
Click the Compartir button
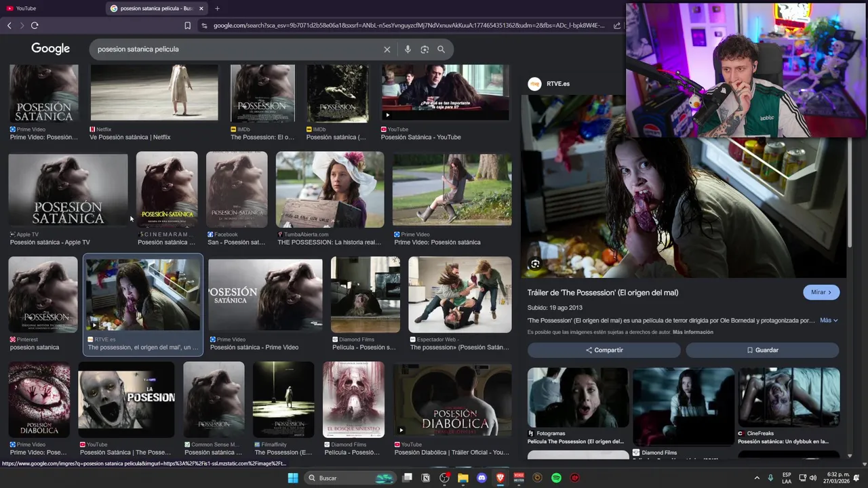pyautogui.click(x=604, y=350)
